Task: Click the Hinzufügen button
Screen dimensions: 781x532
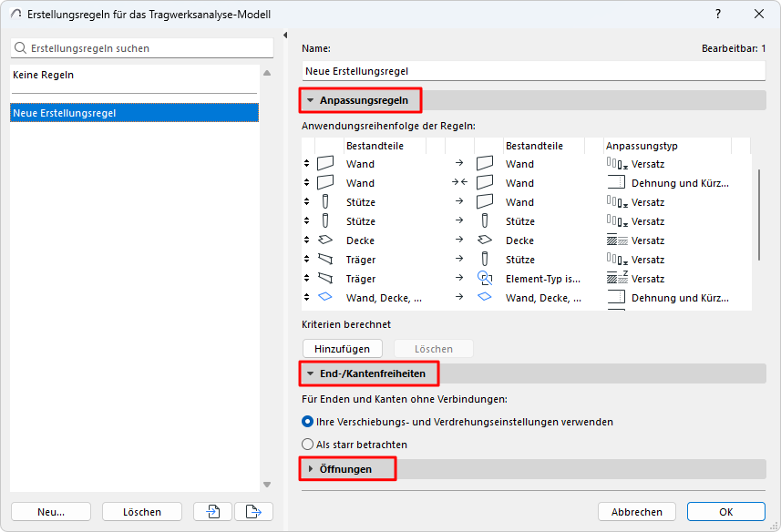Action: pyautogui.click(x=342, y=349)
